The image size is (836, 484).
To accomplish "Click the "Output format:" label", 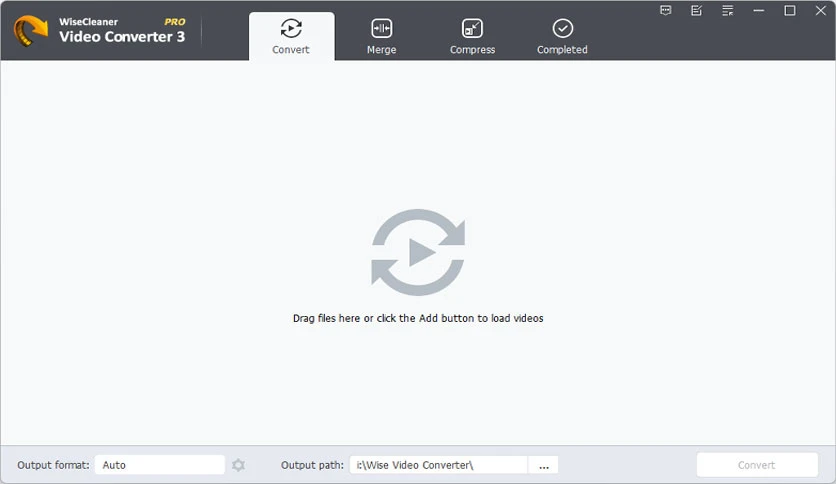I will coord(53,465).
